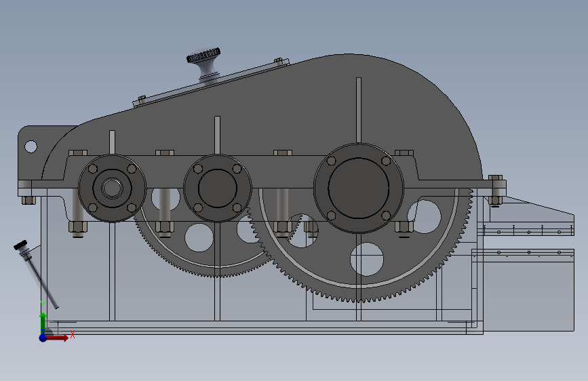Select the oil dipstick beside the housing
The image size is (588, 381).
(36, 274)
